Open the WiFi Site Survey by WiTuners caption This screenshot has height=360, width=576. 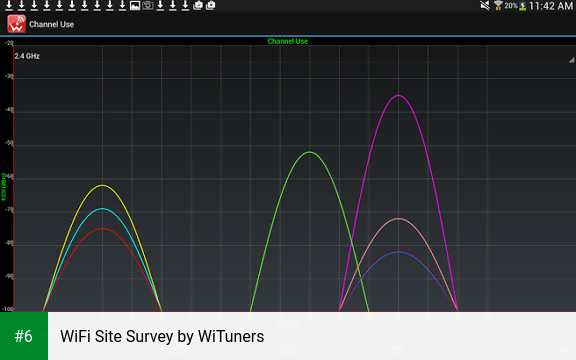162,336
